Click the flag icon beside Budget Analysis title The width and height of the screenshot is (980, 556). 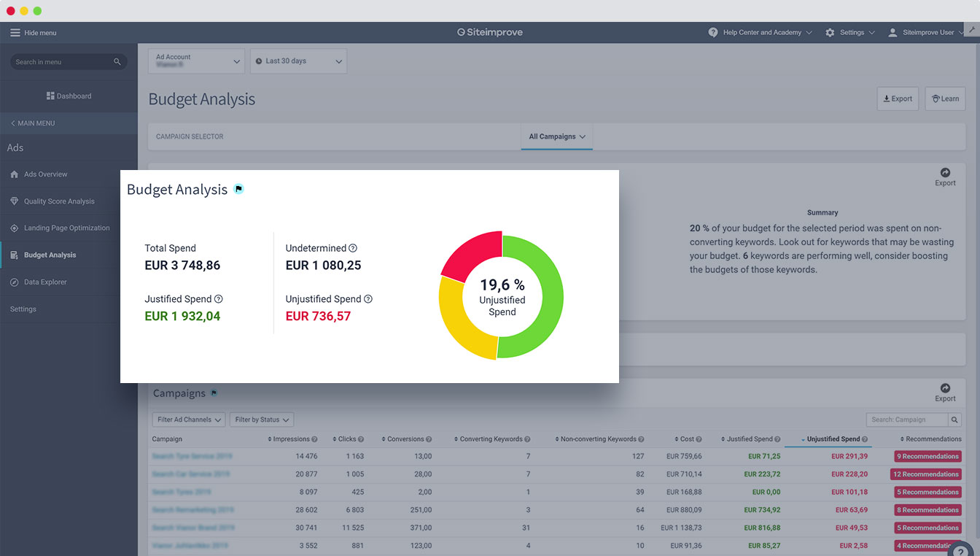(238, 190)
